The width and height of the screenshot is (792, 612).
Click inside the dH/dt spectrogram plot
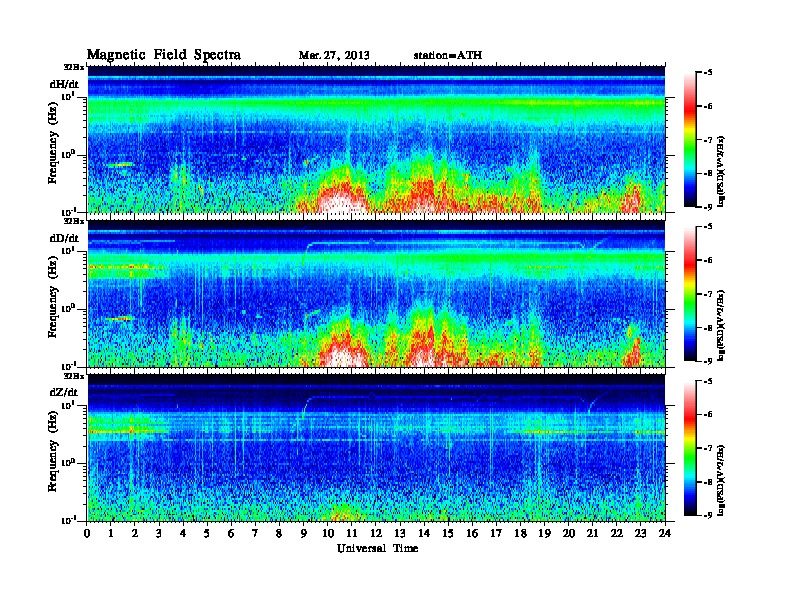click(x=376, y=139)
